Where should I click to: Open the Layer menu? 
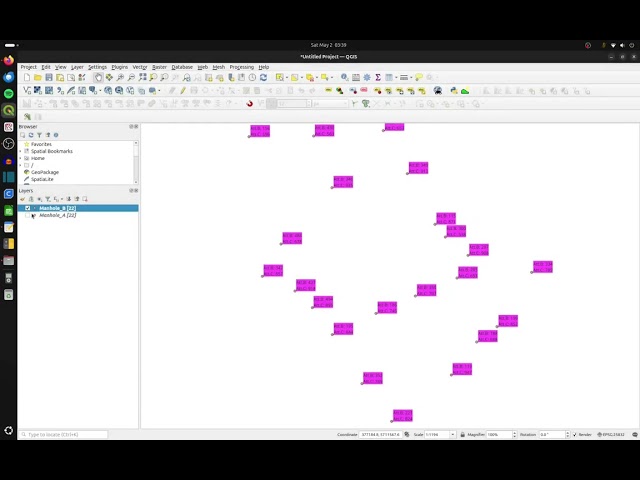pos(77,67)
